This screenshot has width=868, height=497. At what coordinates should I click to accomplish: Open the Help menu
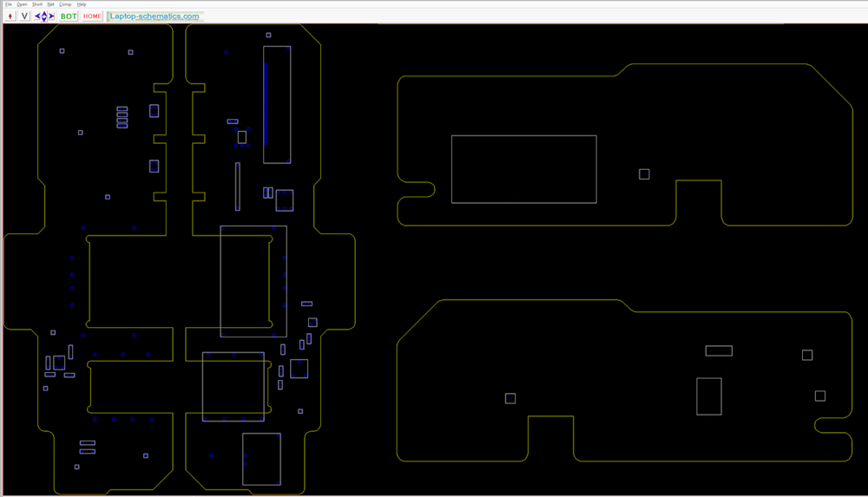[x=82, y=3]
